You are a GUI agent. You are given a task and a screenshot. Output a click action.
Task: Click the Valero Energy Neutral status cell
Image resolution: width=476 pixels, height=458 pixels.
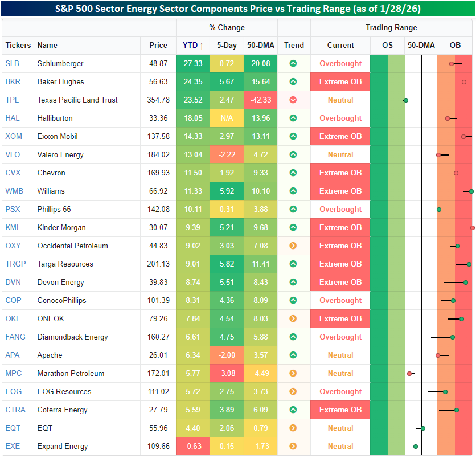pyautogui.click(x=340, y=155)
